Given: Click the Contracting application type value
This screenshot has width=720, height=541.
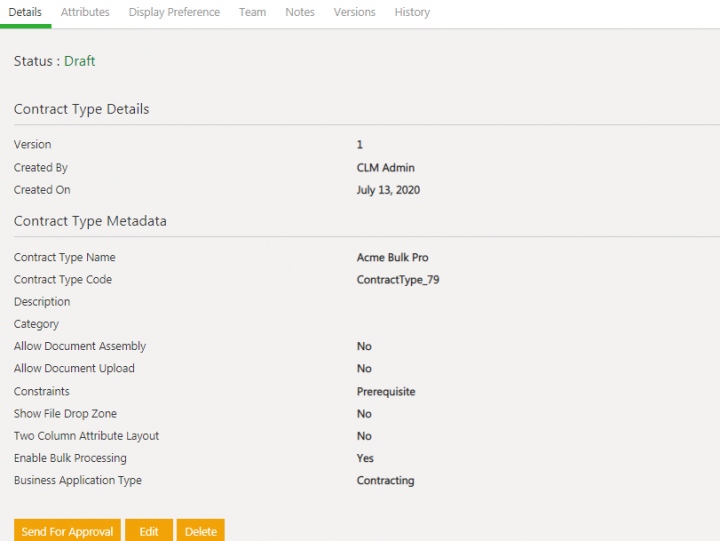Looking at the screenshot, I should 385,480.
